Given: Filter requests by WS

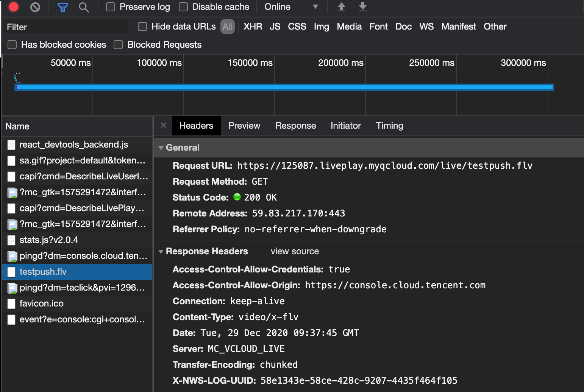Looking at the screenshot, I should click(426, 26).
